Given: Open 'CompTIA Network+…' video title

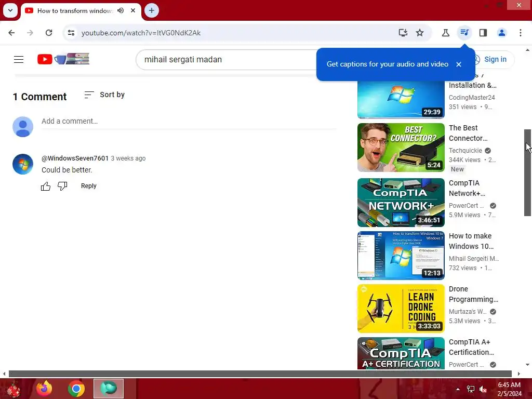Looking at the screenshot, I should click(x=467, y=188).
